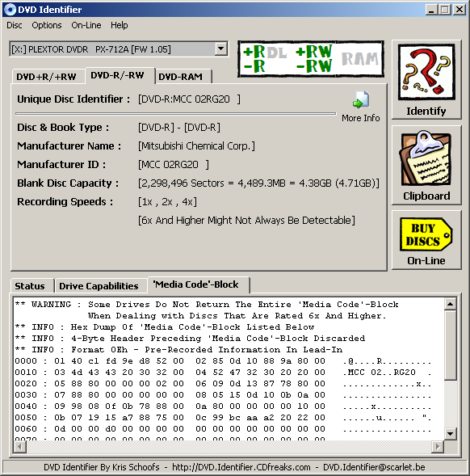Click the More Info arrow icon
470x476 pixels.
coord(361,99)
